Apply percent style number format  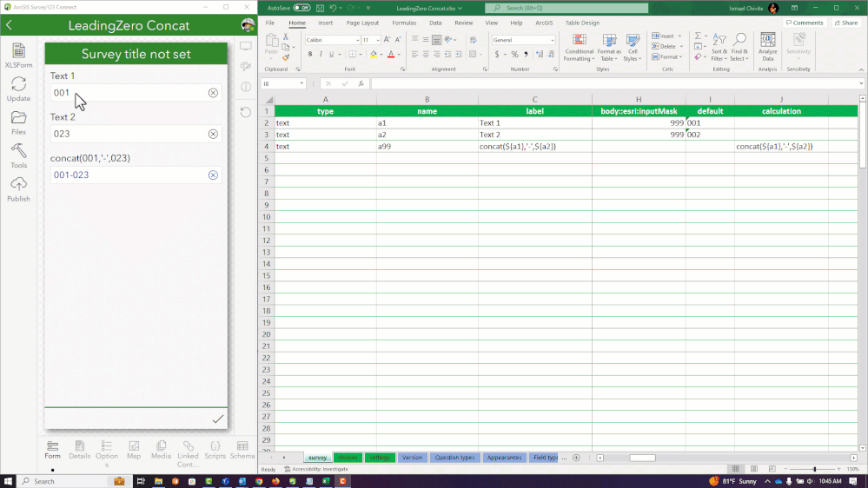pyautogui.click(x=514, y=54)
